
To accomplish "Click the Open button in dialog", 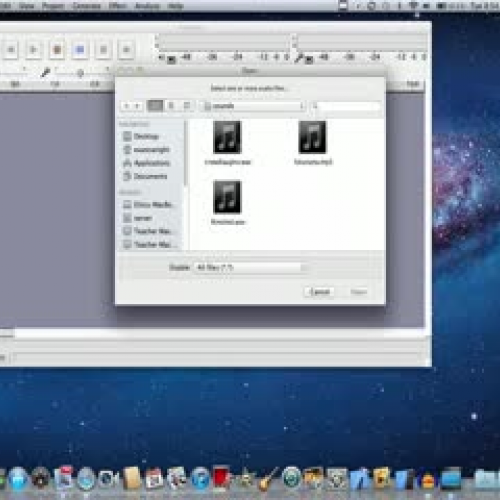I will click(359, 292).
